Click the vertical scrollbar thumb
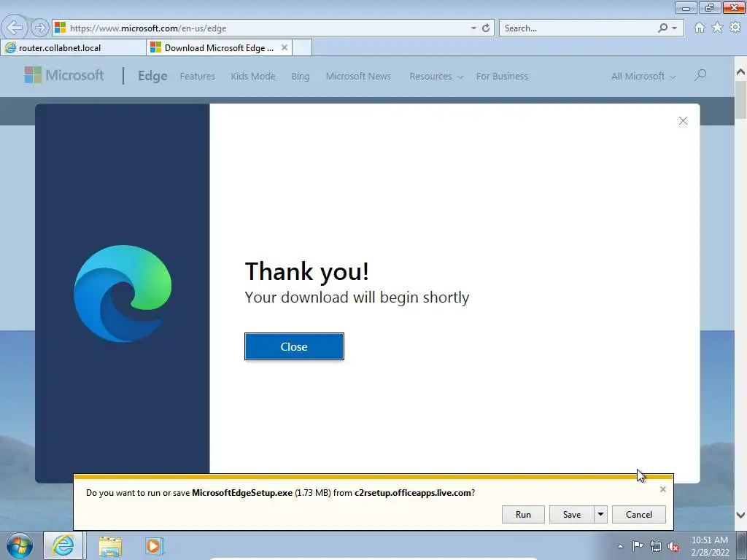Image resolution: width=747 pixels, height=560 pixels. pos(740,100)
